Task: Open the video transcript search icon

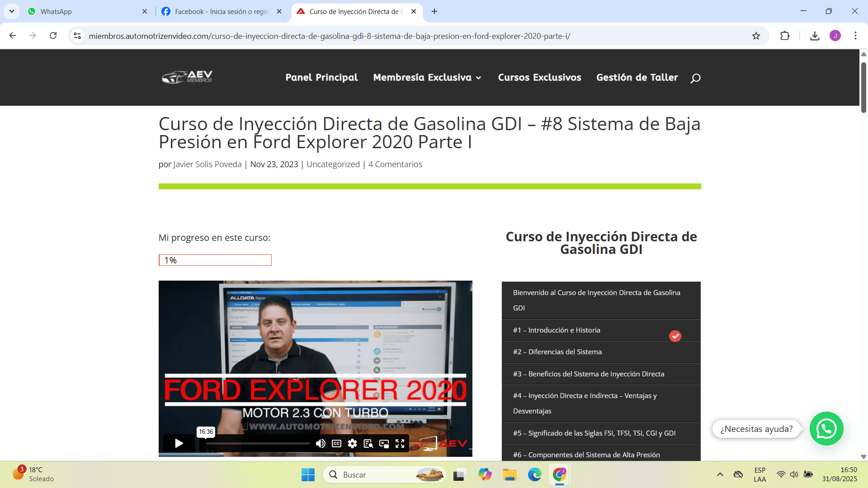Action: point(368,443)
